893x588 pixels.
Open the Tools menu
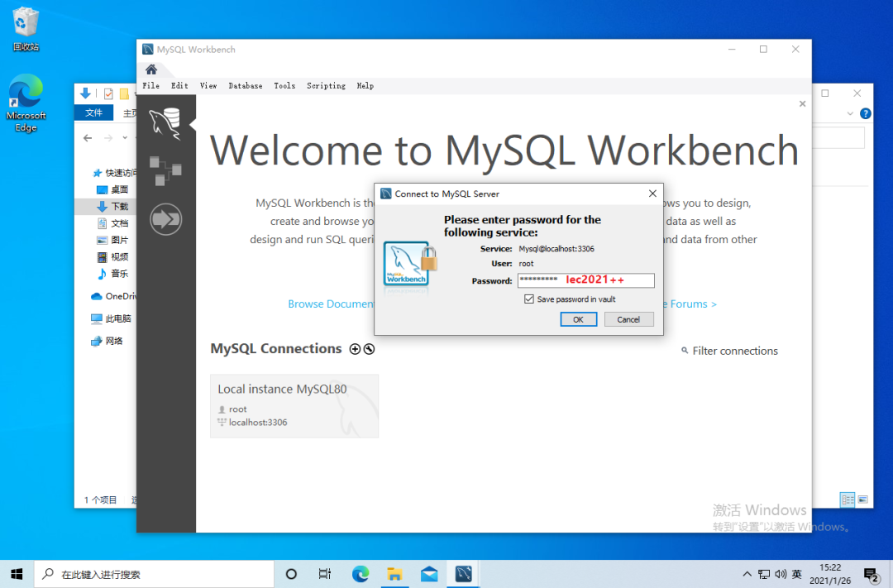click(284, 85)
